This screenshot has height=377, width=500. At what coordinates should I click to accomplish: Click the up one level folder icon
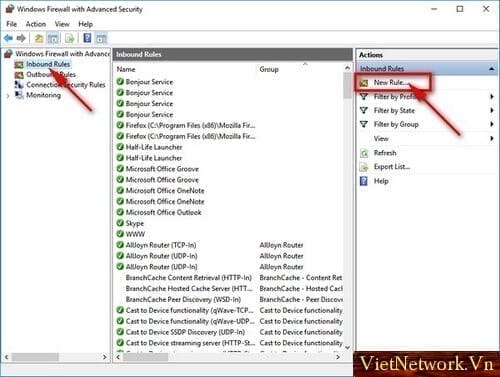click(39, 38)
